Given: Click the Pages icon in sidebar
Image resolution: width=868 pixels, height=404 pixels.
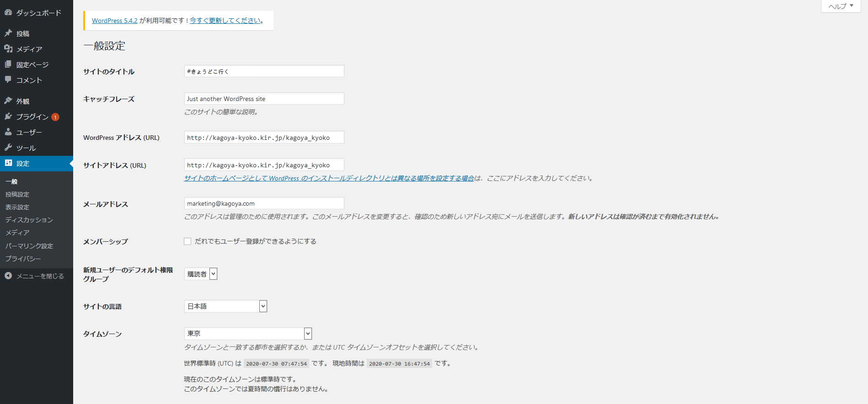Looking at the screenshot, I should point(8,64).
